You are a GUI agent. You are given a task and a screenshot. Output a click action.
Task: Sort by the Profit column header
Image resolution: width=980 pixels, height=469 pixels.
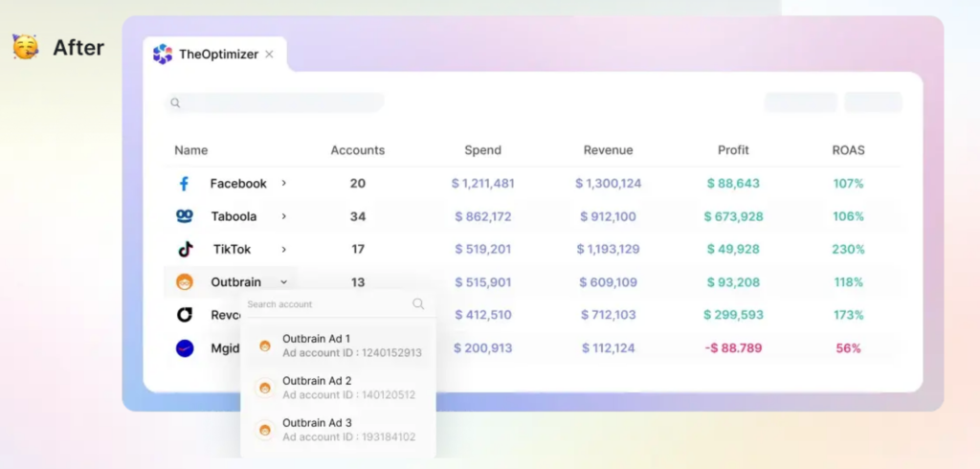coord(733,150)
